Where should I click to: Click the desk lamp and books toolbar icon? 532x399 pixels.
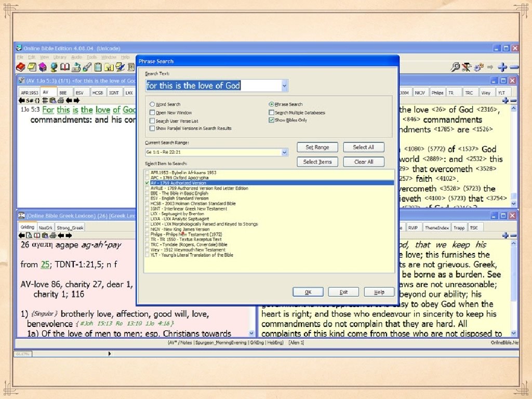(76, 67)
